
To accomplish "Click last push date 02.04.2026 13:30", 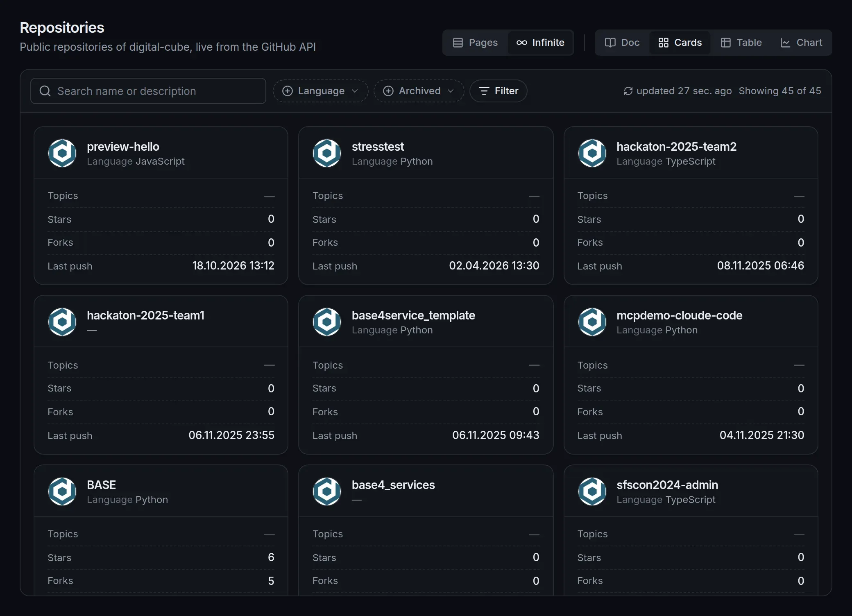I will click(494, 266).
